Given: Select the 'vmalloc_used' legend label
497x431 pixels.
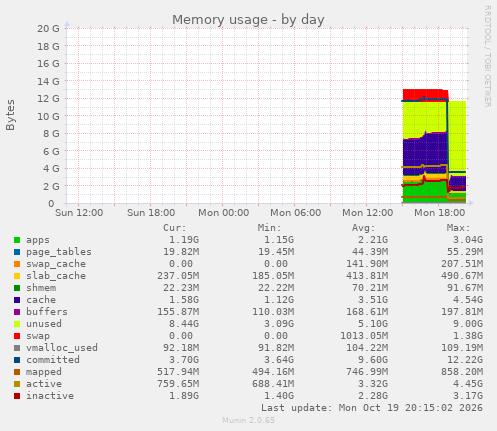Looking at the screenshot, I should (62, 348).
